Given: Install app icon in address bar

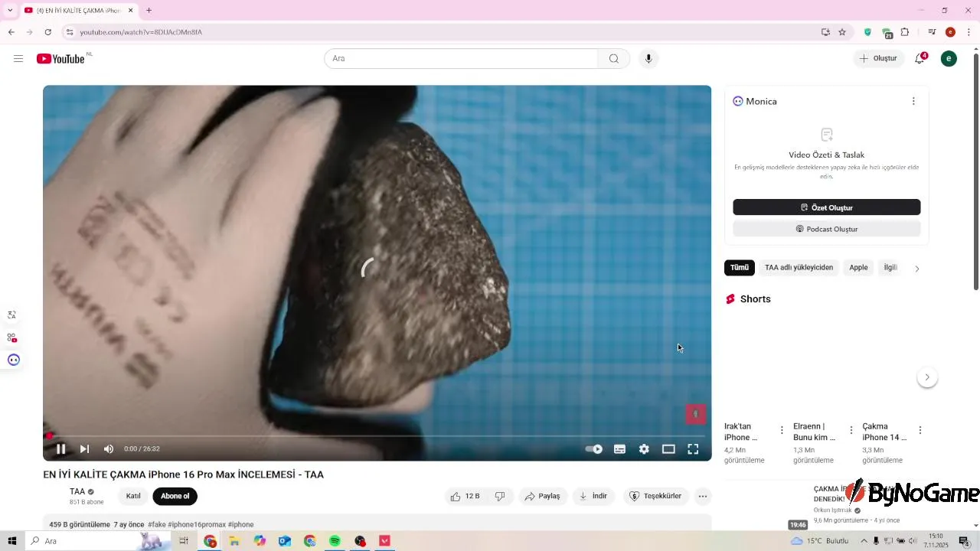Looking at the screenshot, I should click(x=825, y=32).
